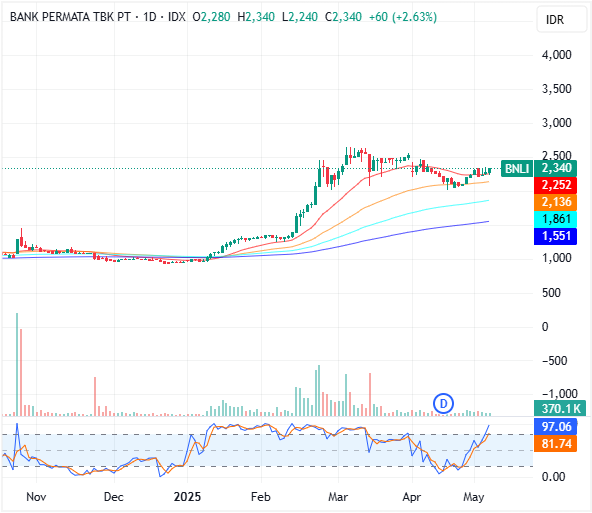Click the blue D dividend marker
This screenshot has height=513, width=592.
[x=443, y=404]
